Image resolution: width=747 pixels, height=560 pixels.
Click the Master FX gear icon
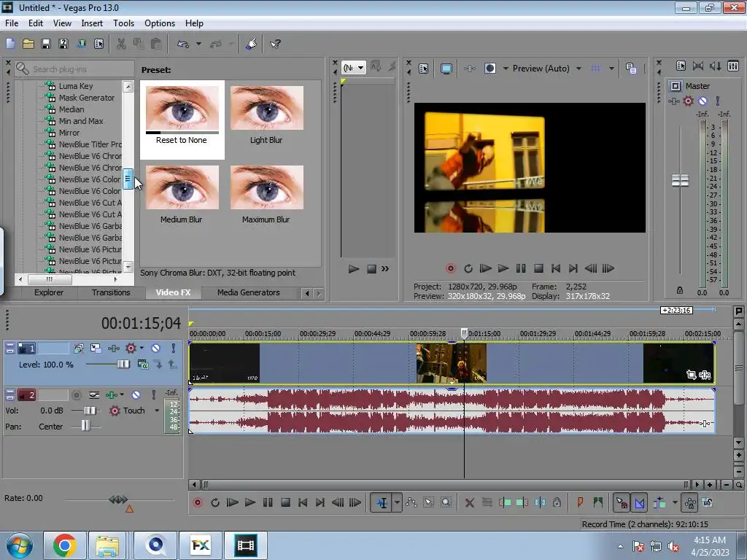pos(688,101)
